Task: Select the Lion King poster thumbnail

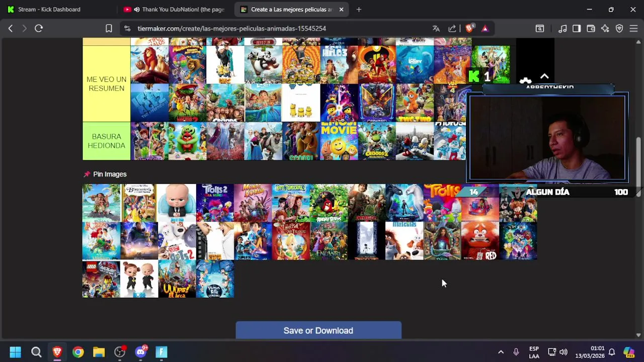Action: (149, 65)
